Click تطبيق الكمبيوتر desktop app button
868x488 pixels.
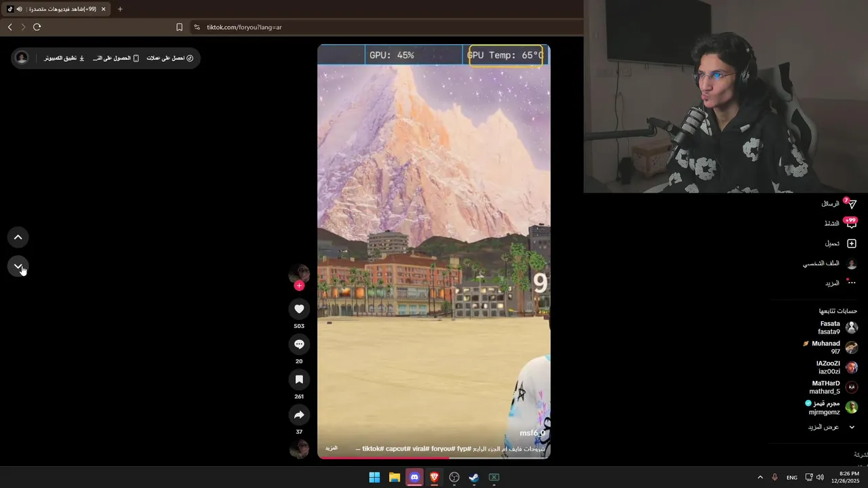tap(64, 58)
